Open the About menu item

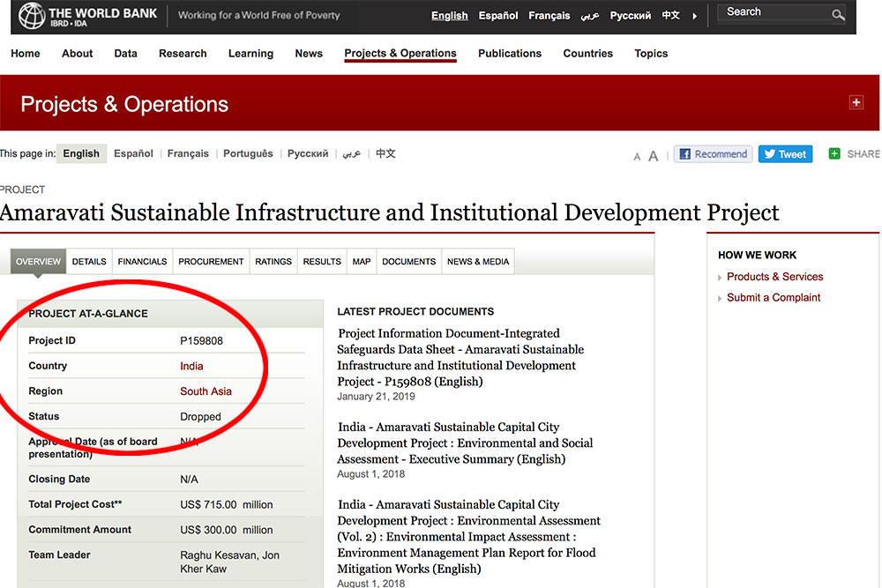tap(77, 54)
